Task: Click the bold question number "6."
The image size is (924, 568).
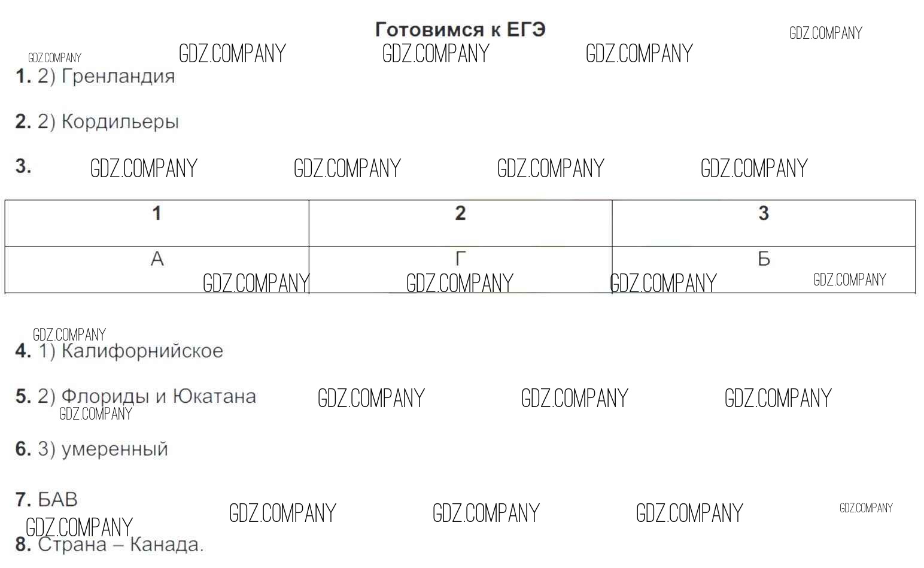Action: pos(23,449)
